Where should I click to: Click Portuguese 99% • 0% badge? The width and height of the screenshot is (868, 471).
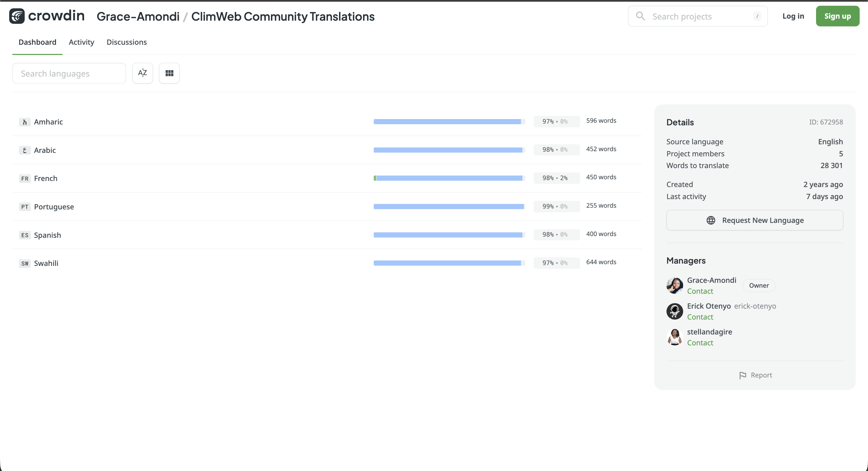(x=556, y=206)
